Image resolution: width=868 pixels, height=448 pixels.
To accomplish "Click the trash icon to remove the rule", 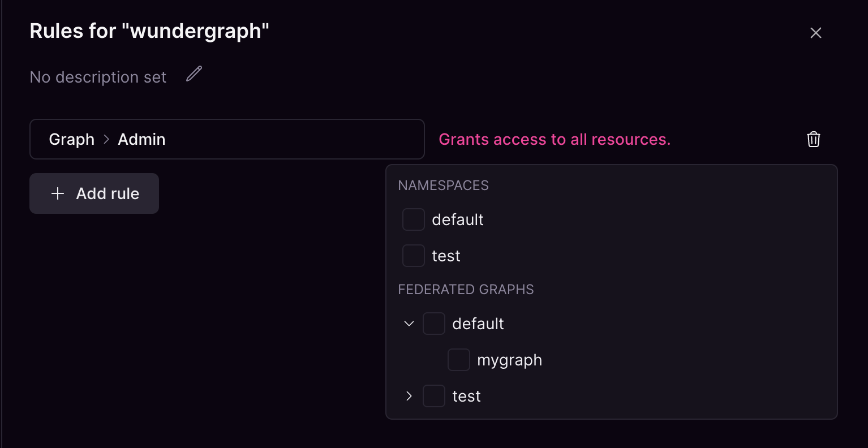I will pyautogui.click(x=814, y=139).
